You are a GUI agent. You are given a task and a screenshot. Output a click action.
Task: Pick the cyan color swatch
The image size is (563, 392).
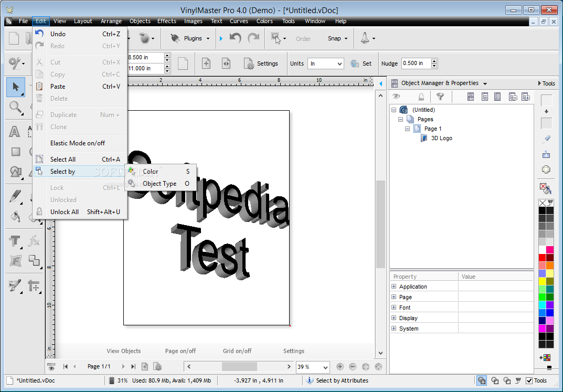[542, 305]
